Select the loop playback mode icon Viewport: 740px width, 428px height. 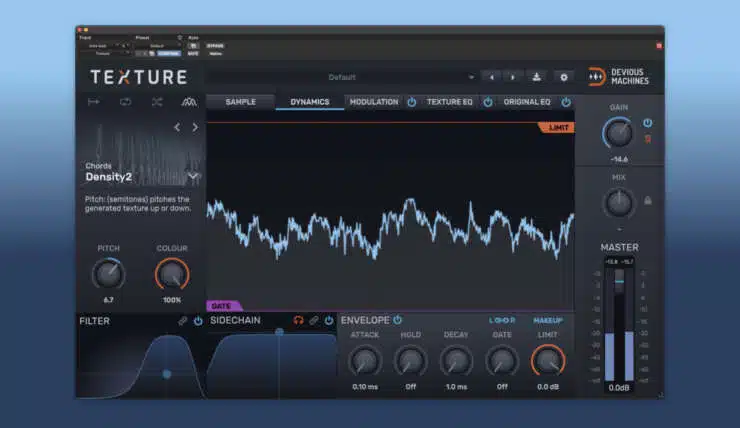(x=126, y=102)
